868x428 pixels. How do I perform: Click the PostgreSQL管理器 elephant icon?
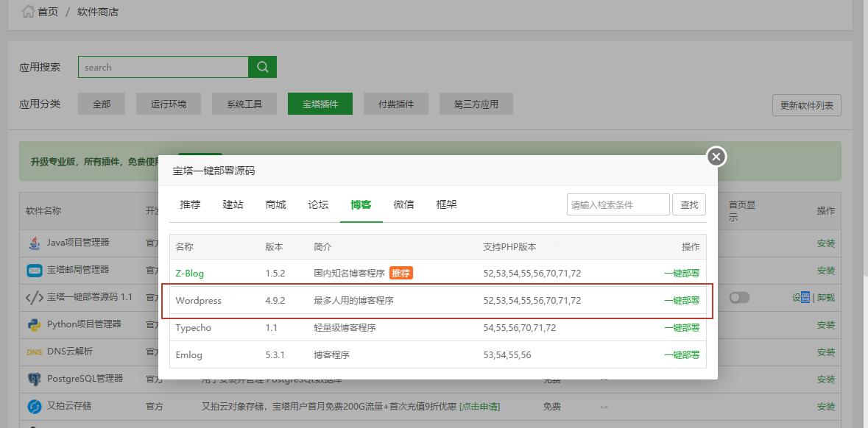(35, 379)
